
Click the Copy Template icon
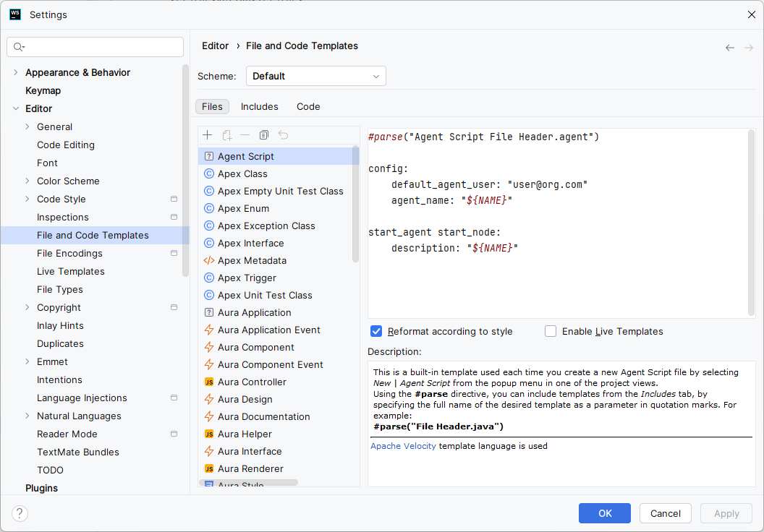(264, 135)
